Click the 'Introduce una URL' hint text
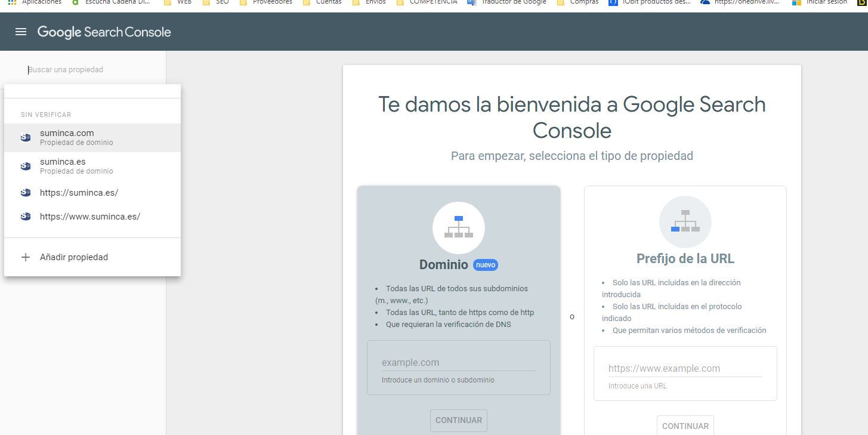 [x=638, y=386]
